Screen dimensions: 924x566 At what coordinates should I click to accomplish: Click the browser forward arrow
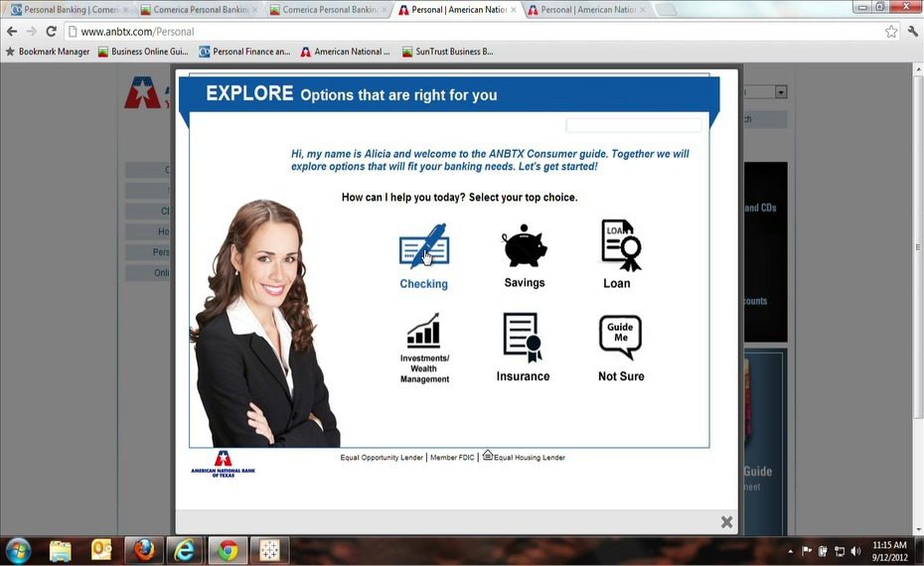(x=32, y=31)
